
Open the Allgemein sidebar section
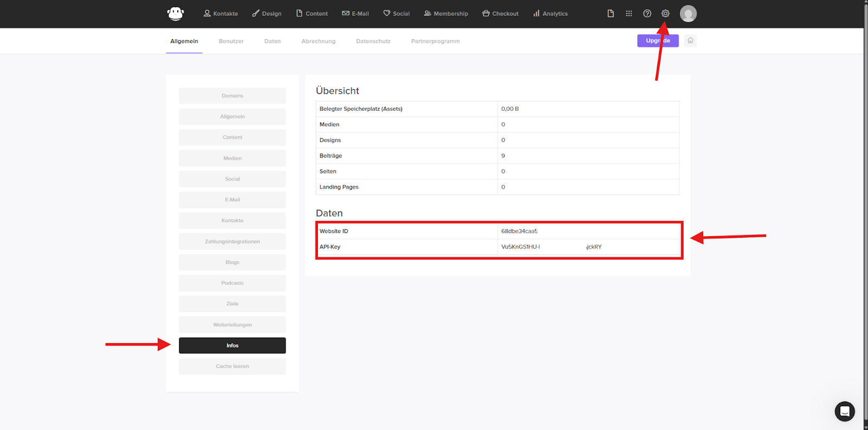[232, 117]
